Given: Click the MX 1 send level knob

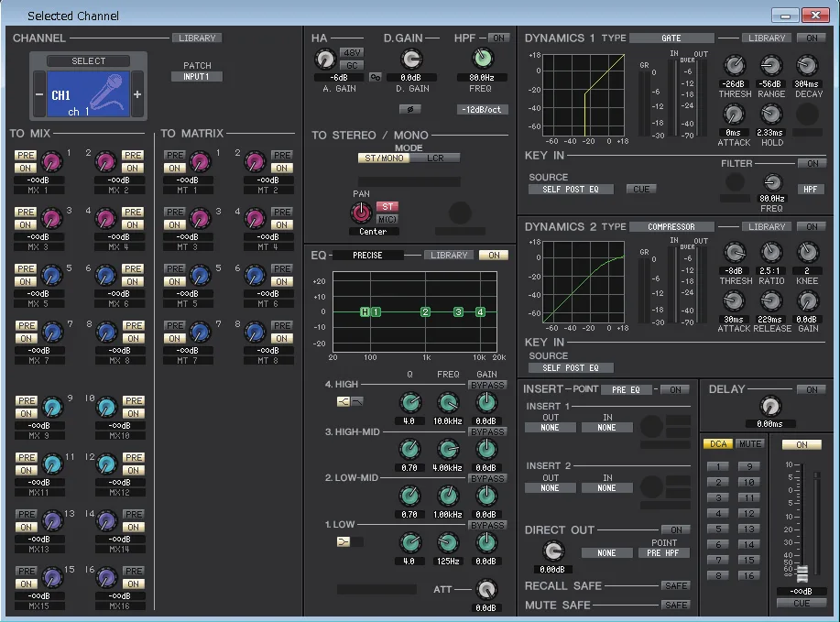Looking at the screenshot, I should (x=51, y=161).
